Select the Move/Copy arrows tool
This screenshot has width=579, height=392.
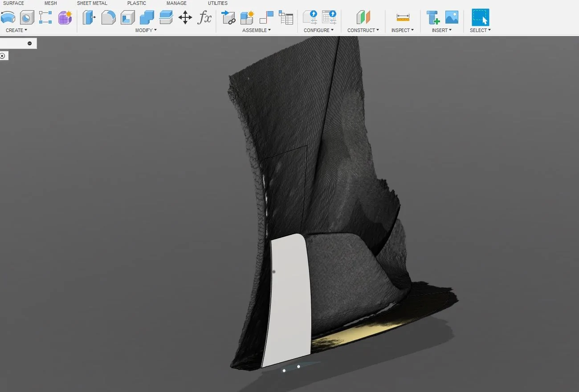[185, 18]
